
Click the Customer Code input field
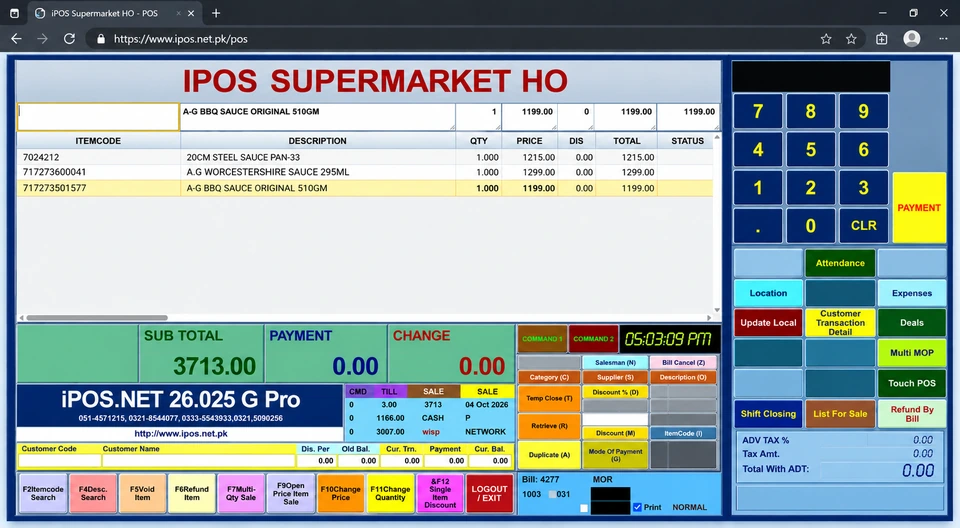tap(60, 461)
